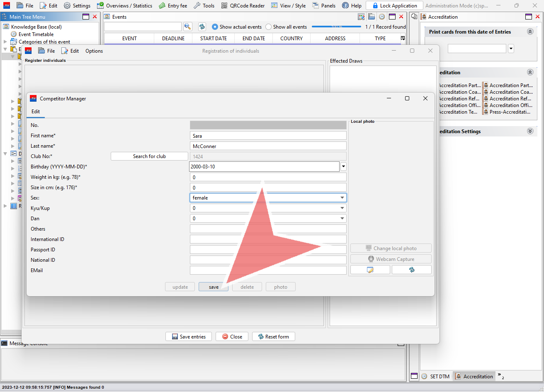Open the QRCode Reader tool
Screen dimensions: 544x392
pos(243,5)
